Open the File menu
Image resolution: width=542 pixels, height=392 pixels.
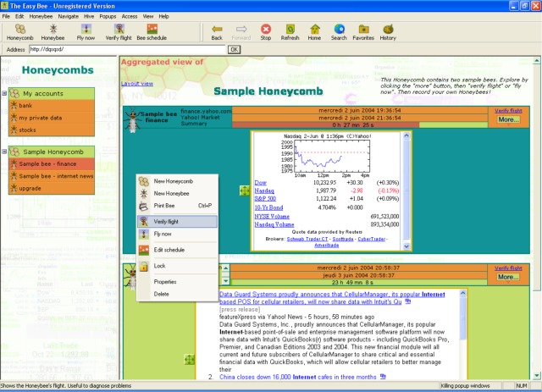pyautogui.click(x=6, y=16)
